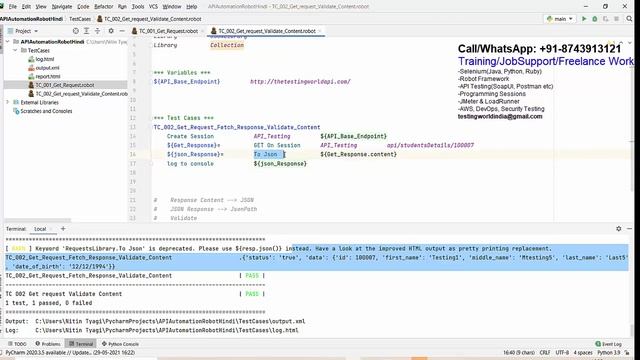Click APIAutomationRobotHindi breadcrumb in navigation bar
This screenshot has height=360, width=640.
point(32,19)
